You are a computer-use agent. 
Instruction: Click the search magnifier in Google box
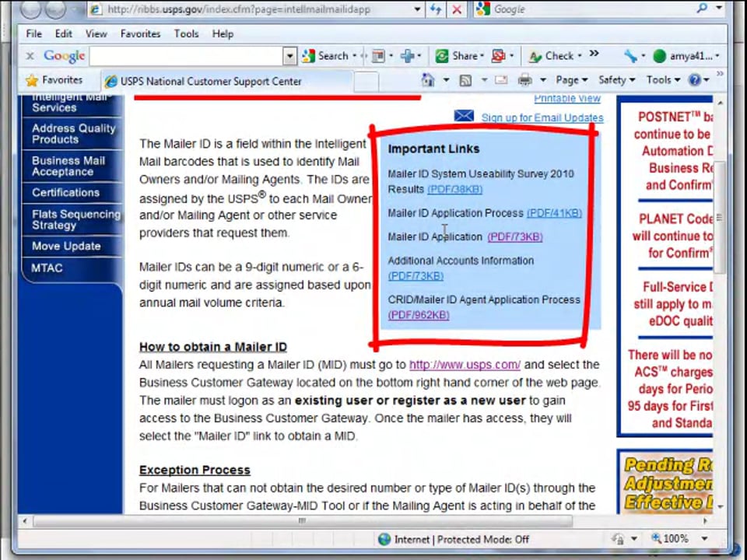[x=702, y=9]
